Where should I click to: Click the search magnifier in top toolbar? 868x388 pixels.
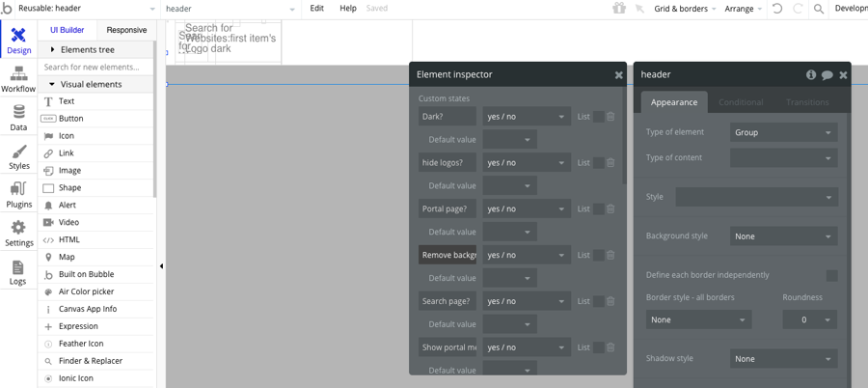point(819,9)
